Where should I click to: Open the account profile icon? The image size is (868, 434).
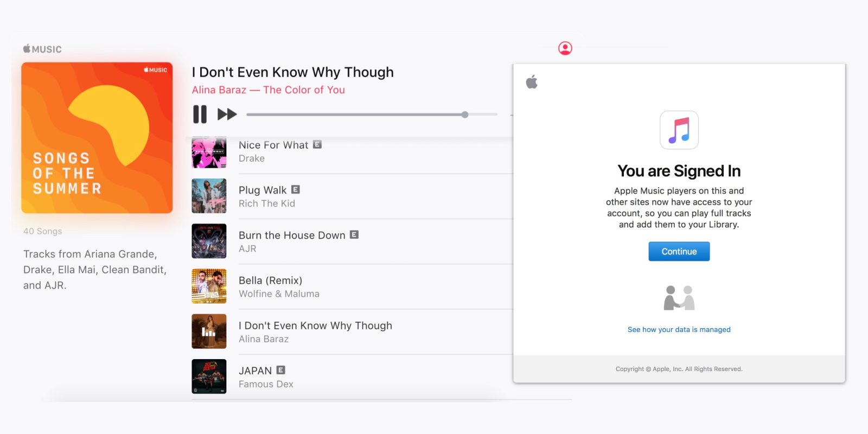coord(565,48)
